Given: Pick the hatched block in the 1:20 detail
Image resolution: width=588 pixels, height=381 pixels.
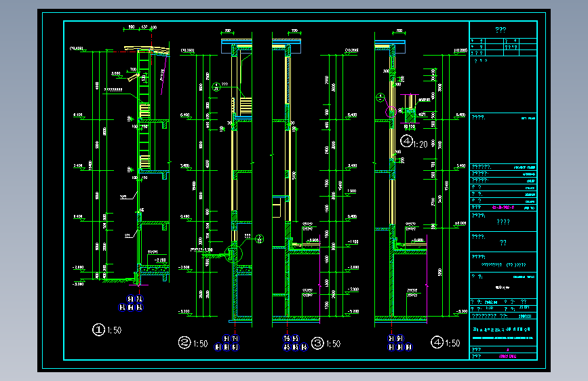Looking at the screenshot, I should pyautogui.click(x=410, y=117).
